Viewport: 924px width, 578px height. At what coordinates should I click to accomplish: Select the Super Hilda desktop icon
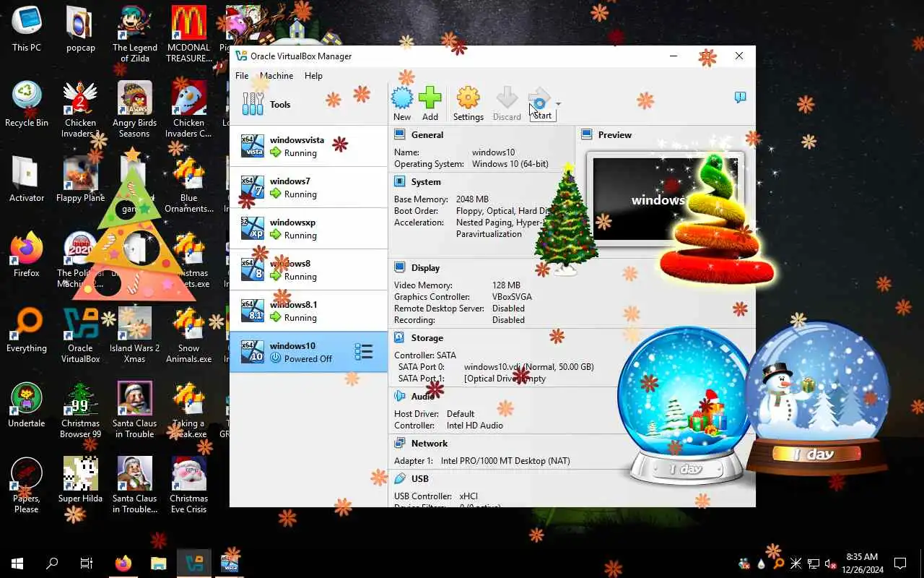coord(81,480)
